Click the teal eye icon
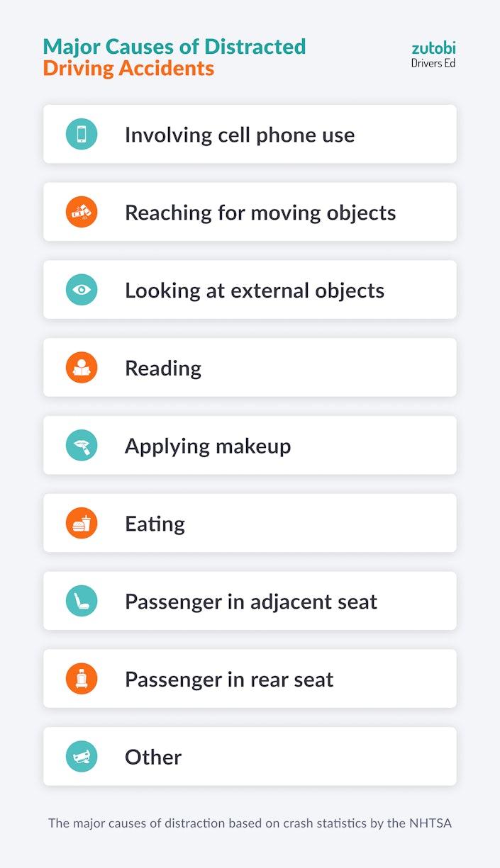 pyautogui.click(x=82, y=290)
